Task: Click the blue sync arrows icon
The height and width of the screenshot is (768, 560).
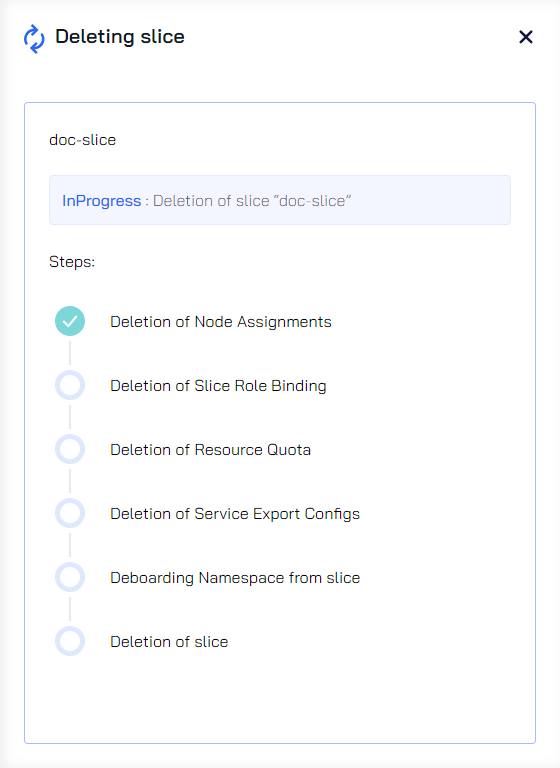Action: (34, 39)
